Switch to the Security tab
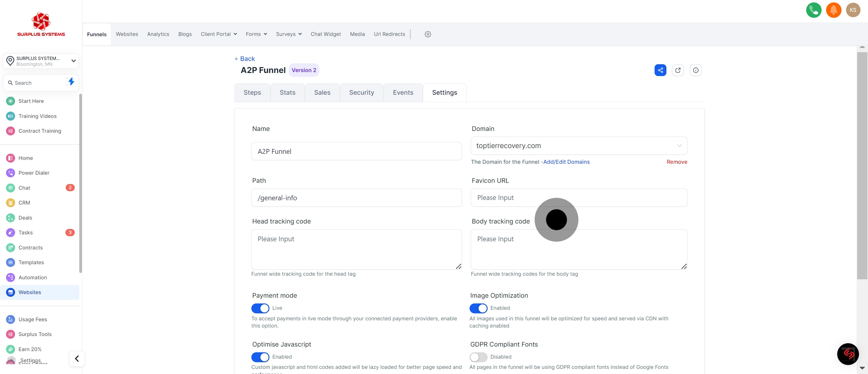This screenshot has width=868, height=374. coord(361,92)
